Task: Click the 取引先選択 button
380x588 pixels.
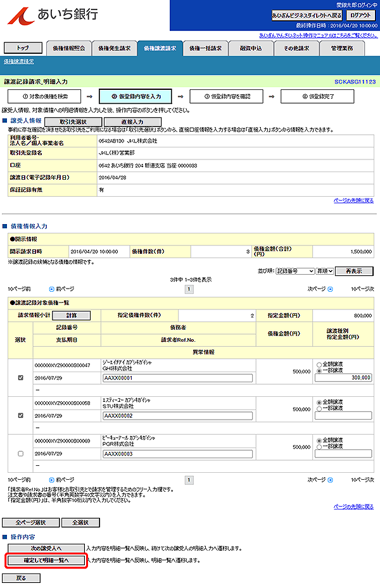Action: [73, 122]
